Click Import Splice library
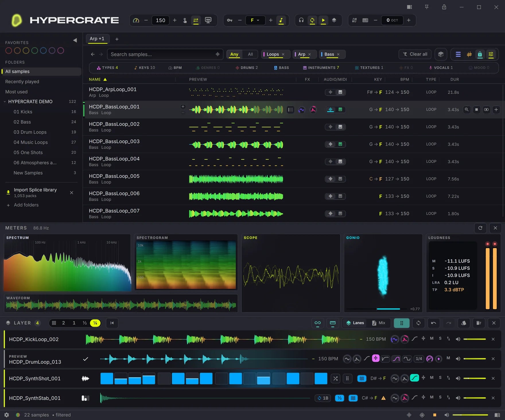 click(35, 190)
